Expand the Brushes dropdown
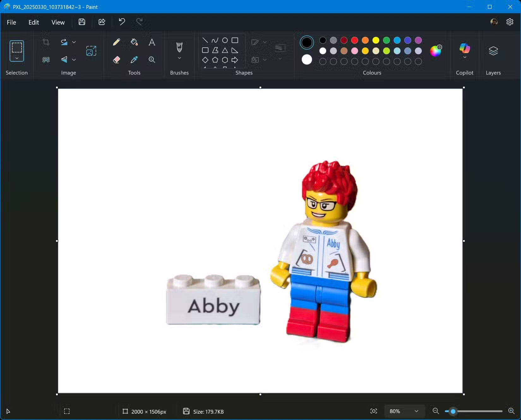 pyautogui.click(x=179, y=58)
